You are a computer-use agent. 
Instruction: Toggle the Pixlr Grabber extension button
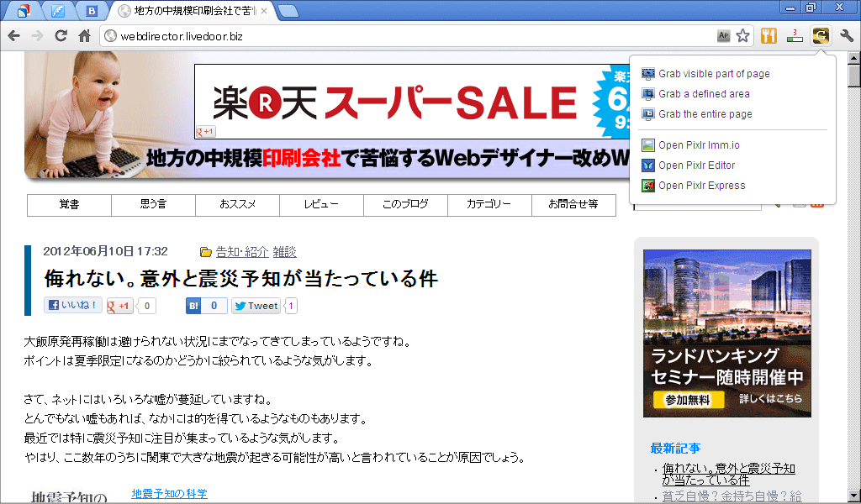coord(821,36)
